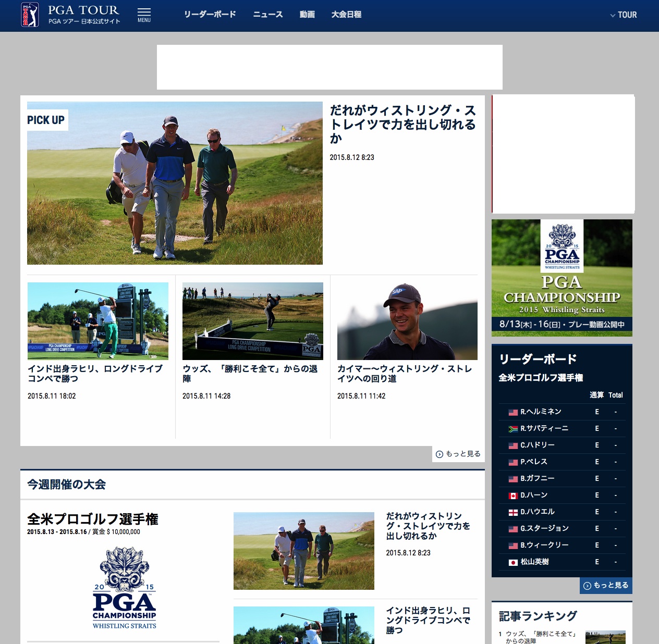This screenshot has width=659, height=644.
Task: Click the PICK UP article photo thumbnail
Action: pyautogui.click(x=175, y=183)
